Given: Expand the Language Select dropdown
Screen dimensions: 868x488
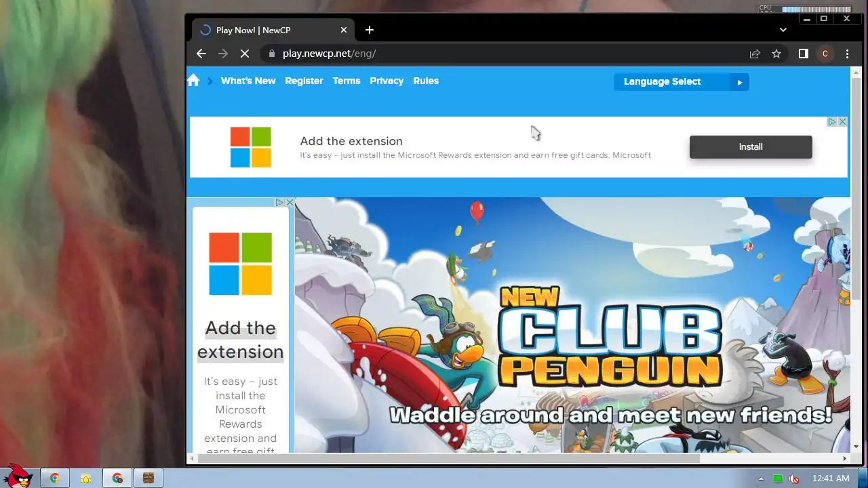Looking at the screenshot, I should click(681, 82).
